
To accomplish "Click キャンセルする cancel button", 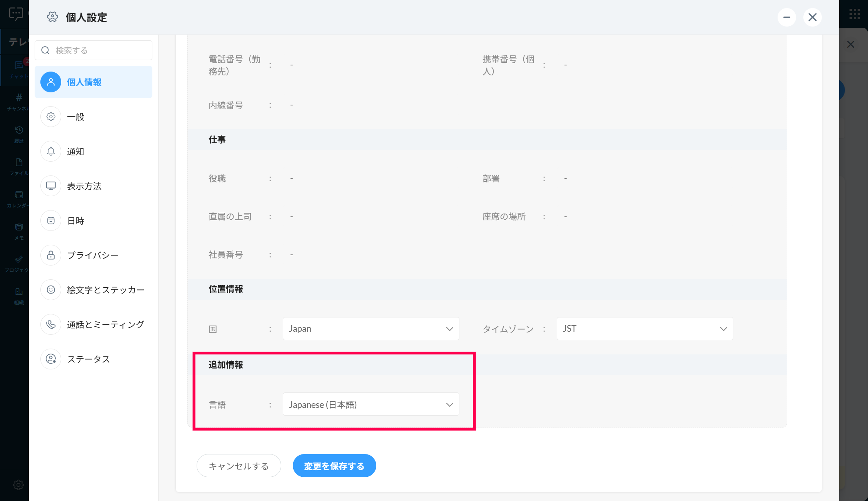I will [x=239, y=466].
